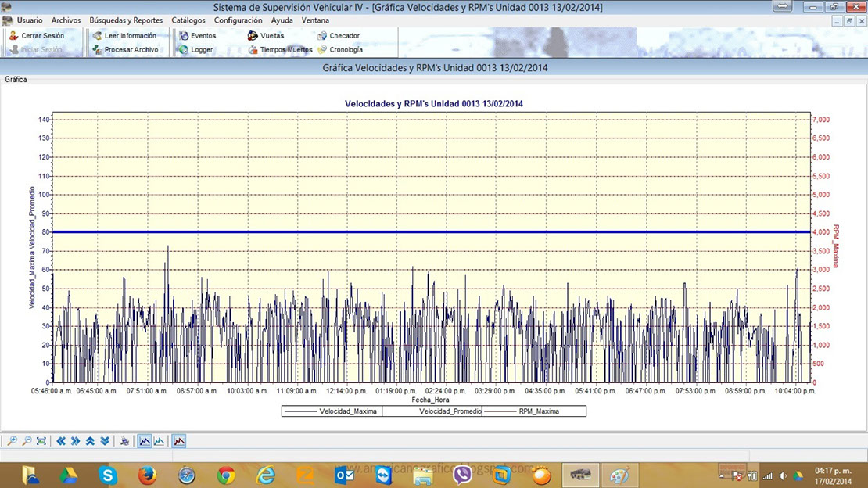Click the Tiempos Muertos button
The height and width of the screenshot is (488, 868).
tap(285, 50)
